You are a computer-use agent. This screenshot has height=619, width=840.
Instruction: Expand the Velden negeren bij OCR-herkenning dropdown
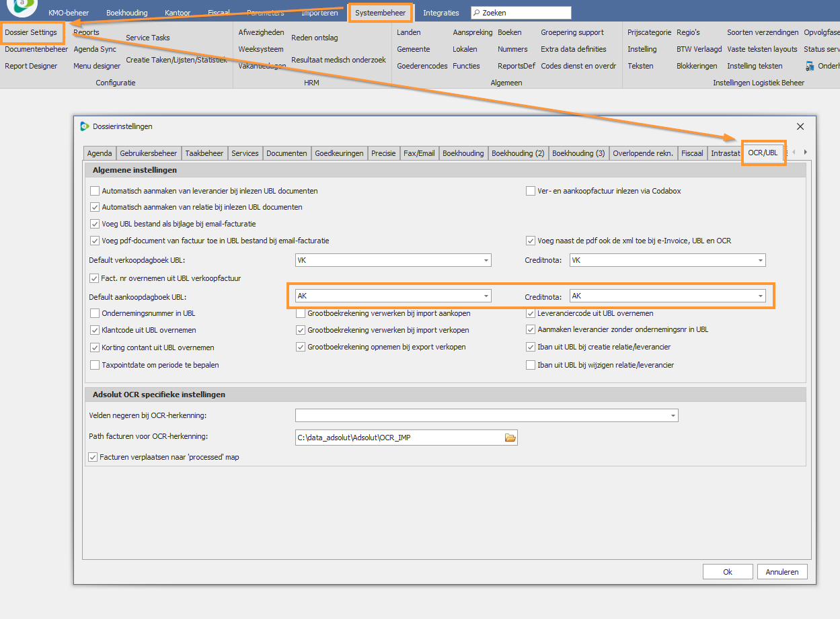673,416
